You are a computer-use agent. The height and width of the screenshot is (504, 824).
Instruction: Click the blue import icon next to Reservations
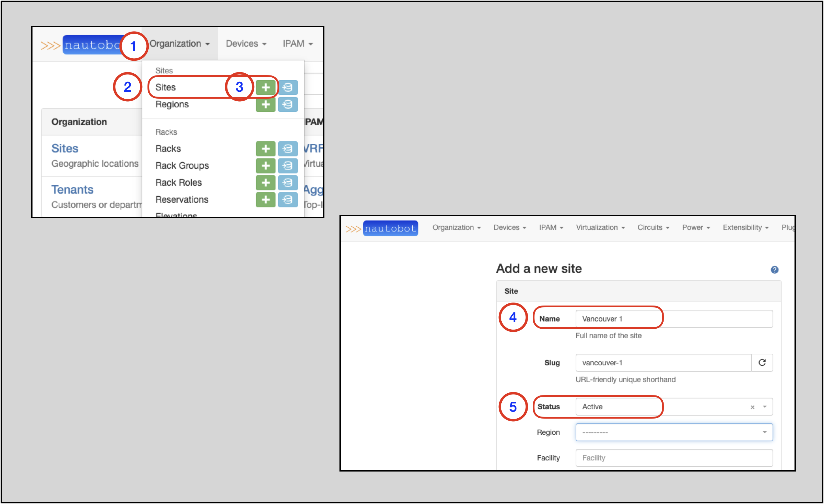coord(288,200)
